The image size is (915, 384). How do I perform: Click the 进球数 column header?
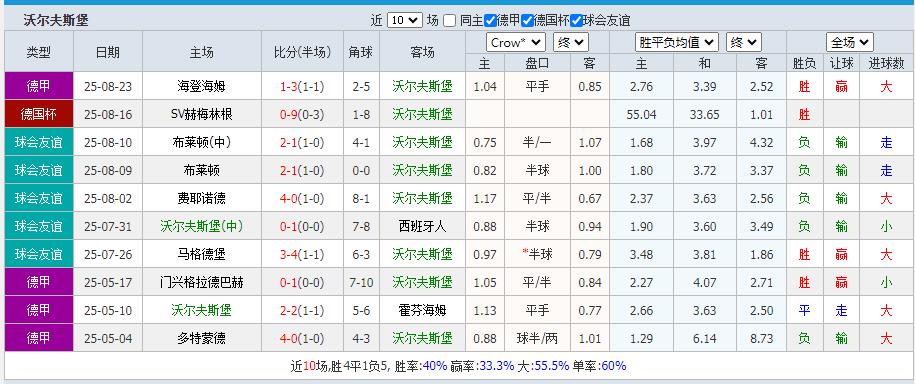pos(886,63)
